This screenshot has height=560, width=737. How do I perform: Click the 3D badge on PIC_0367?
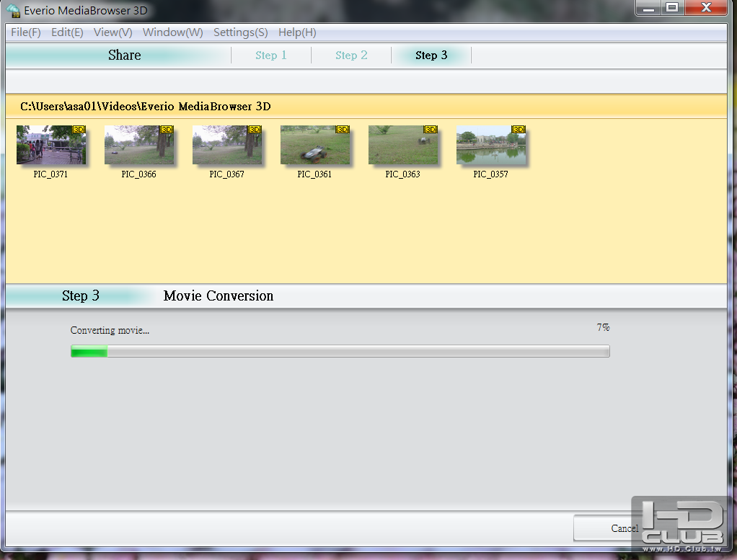[x=255, y=129]
